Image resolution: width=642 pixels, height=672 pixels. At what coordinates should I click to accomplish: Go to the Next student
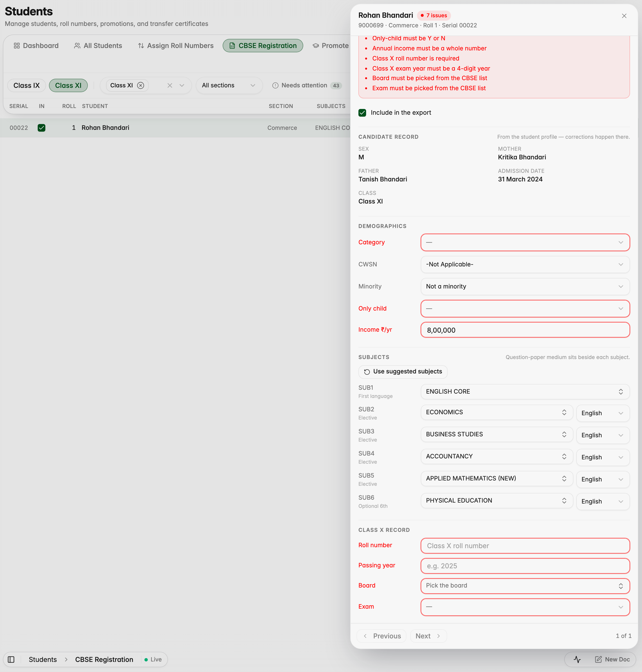(x=428, y=636)
